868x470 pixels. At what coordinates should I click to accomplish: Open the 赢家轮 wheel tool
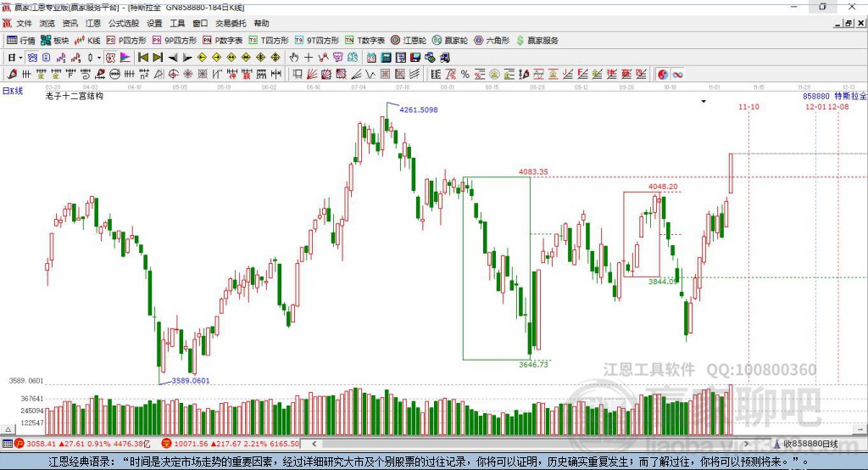(x=450, y=41)
